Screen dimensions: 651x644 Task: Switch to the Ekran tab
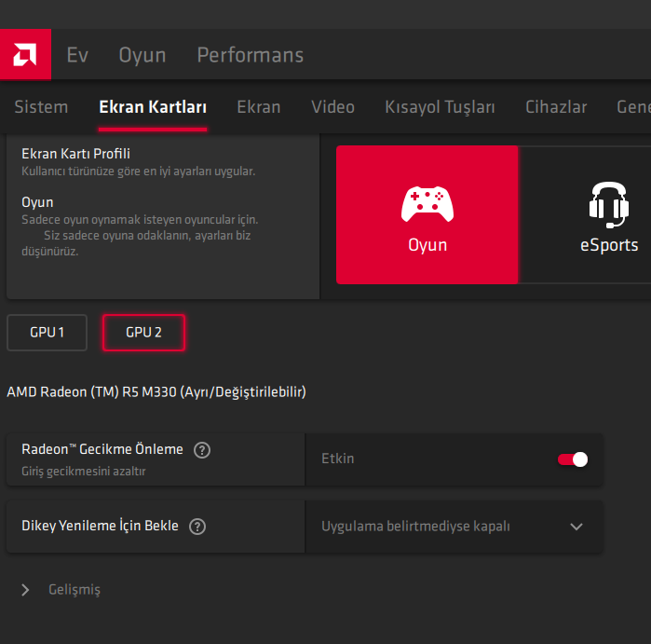[x=259, y=107]
